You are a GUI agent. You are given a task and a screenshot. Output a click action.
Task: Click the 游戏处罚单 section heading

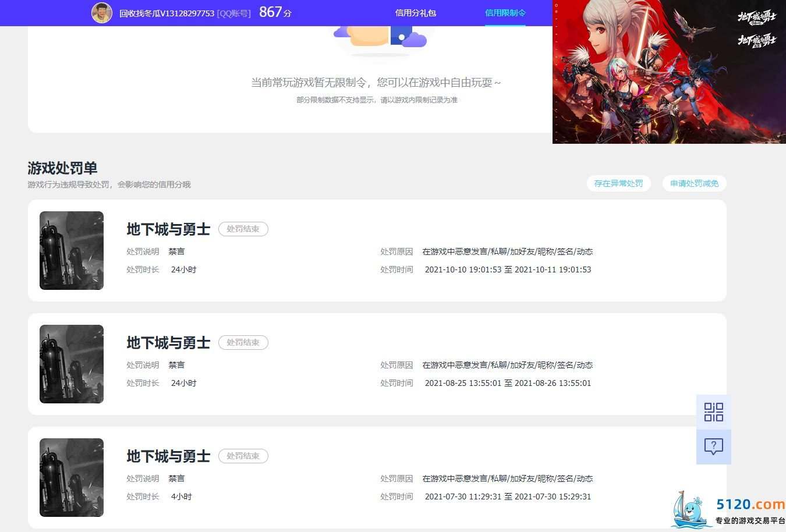click(62, 168)
